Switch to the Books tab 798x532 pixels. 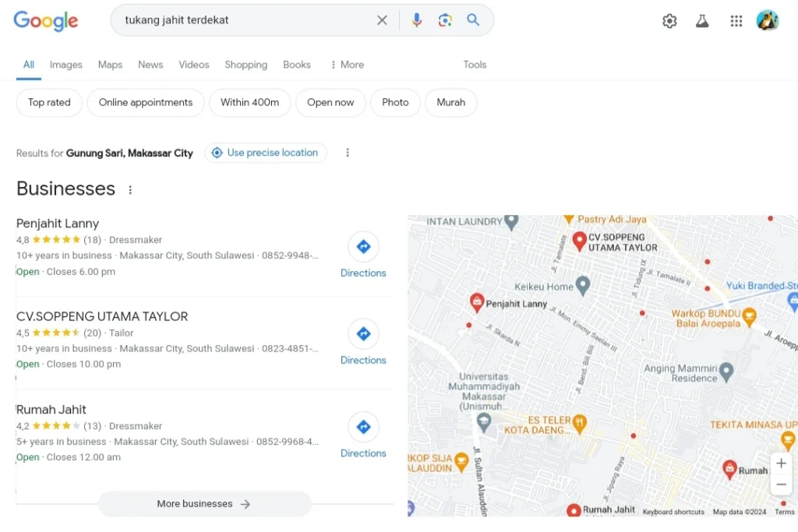click(x=297, y=65)
